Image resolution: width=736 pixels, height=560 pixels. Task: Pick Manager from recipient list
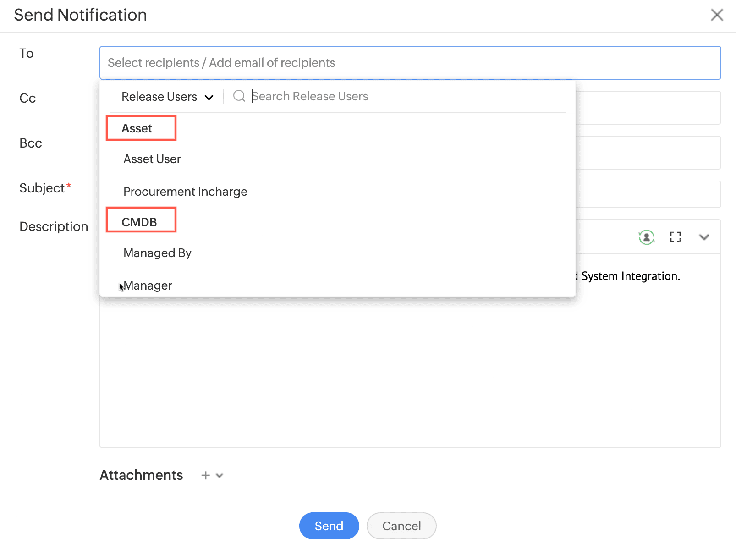pos(148,285)
